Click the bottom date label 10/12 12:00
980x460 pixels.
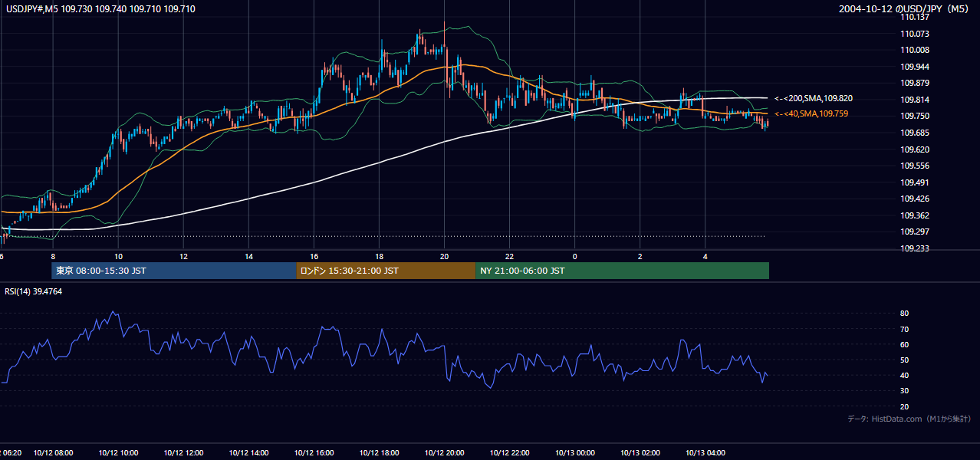pyautogui.click(x=183, y=453)
